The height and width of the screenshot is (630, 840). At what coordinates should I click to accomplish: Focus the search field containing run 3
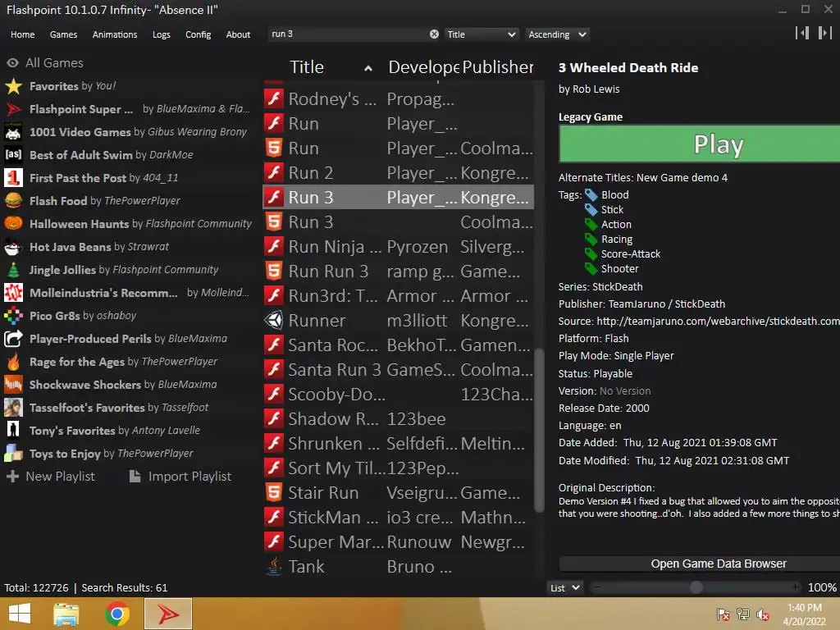(348, 34)
